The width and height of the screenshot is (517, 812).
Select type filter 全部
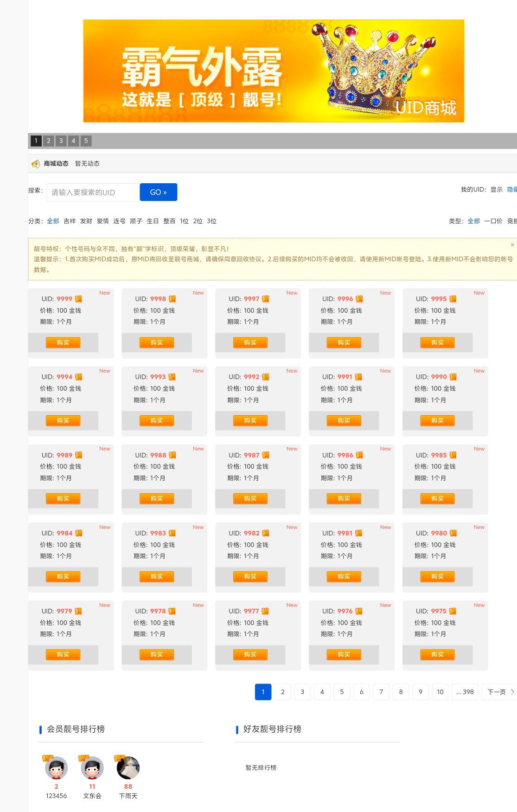coord(474,221)
